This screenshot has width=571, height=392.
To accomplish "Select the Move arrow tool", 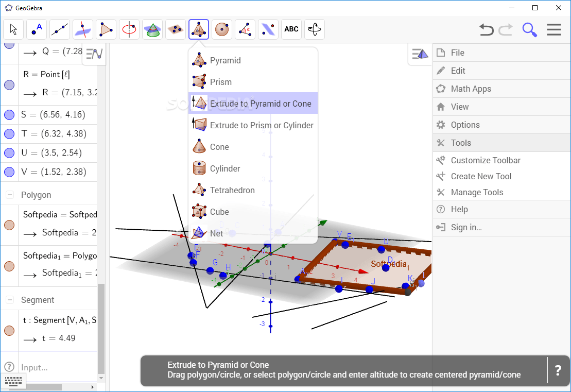I will pyautogui.click(x=13, y=29).
